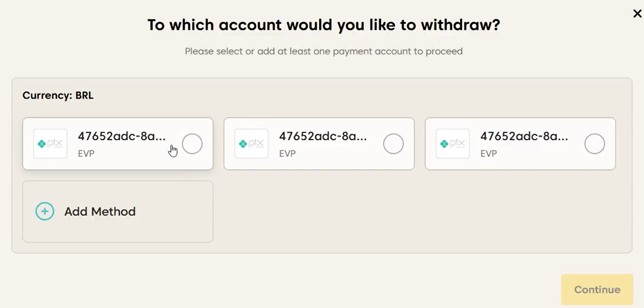Click the EVP label on the first card
Screen dimensions: 644x308
click(x=86, y=154)
